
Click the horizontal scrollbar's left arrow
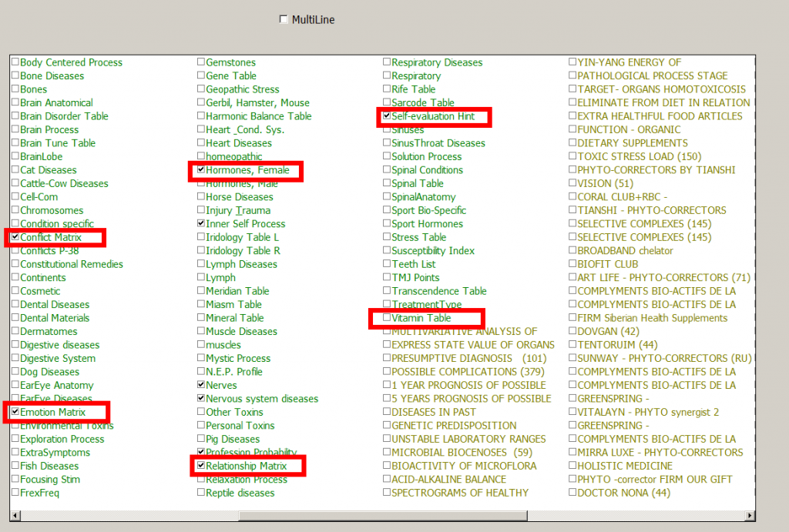point(15,514)
